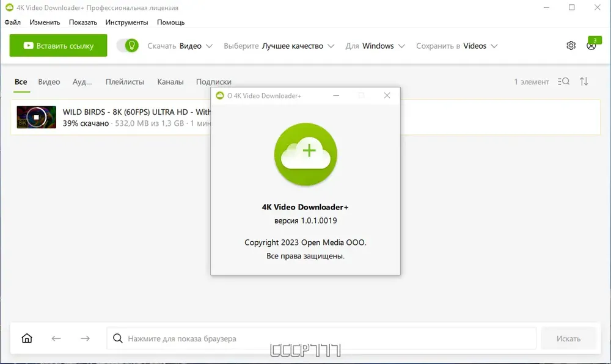
Task: Click the browser back arrow
Action: (56, 338)
